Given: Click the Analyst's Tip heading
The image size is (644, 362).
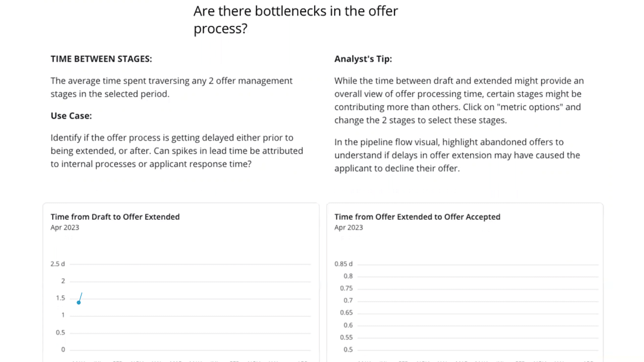Looking at the screenshot, I should (x=363, y=59).
